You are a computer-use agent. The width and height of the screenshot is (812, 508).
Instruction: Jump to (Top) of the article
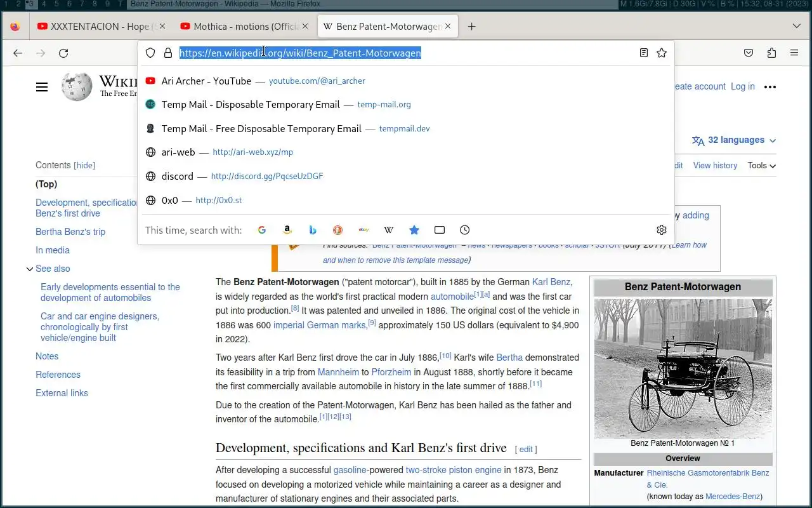(x=46, y=184)
